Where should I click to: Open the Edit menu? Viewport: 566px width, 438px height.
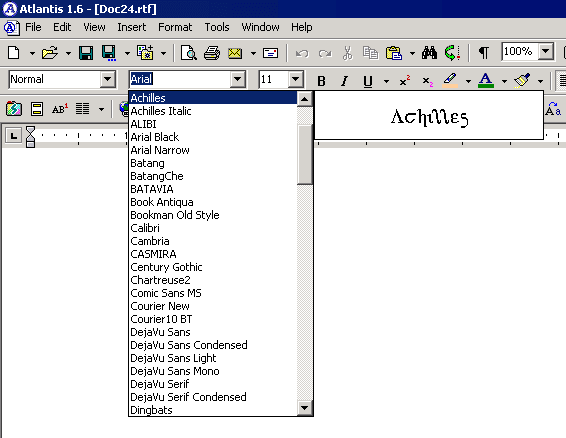click(x=62, y=27)
